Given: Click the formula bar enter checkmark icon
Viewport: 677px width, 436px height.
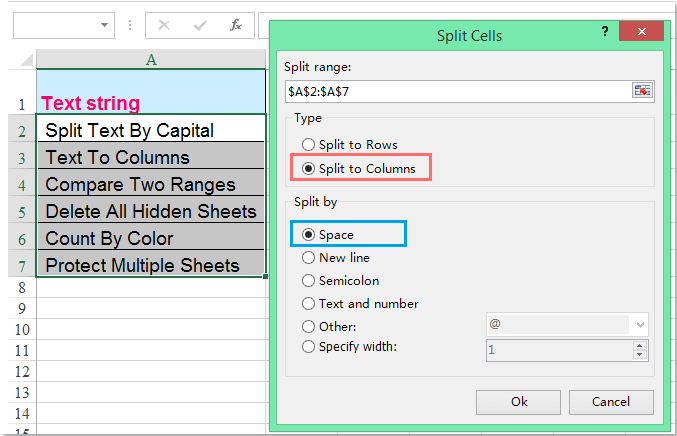Looking at the screenshot, I should point(201,25).
